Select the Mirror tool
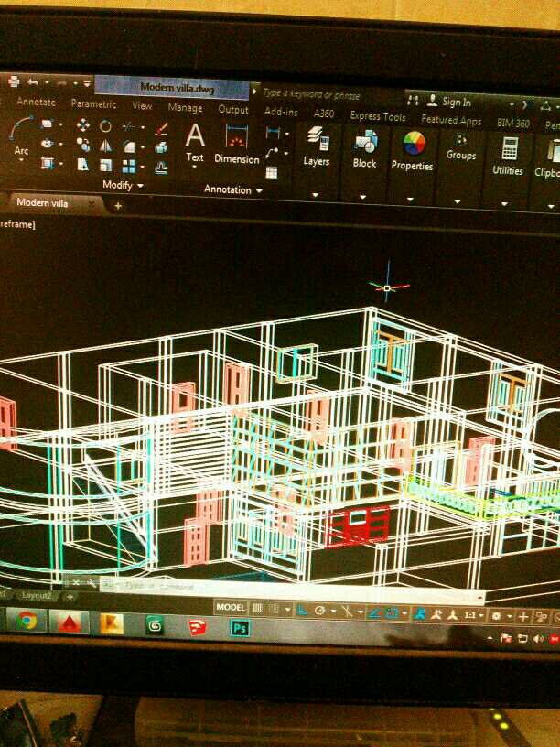Image resolution: width=560 pixels, height=747 pixels. point(105,146)
